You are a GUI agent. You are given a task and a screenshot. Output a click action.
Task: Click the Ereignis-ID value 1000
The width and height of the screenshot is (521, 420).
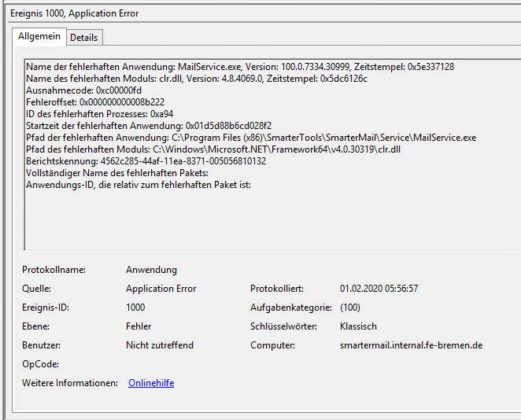[x=135, y=308]
